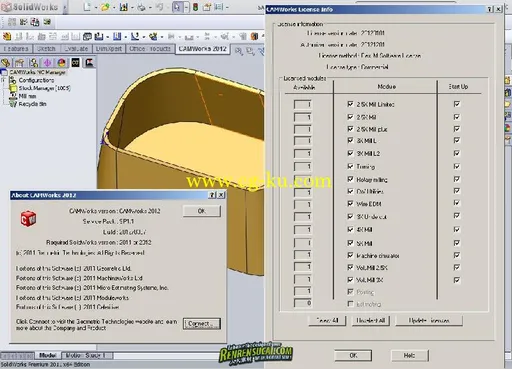Open the dropdown arrow beside Options icon
This screenshot has height=369, width=512.
coord(227,7)
